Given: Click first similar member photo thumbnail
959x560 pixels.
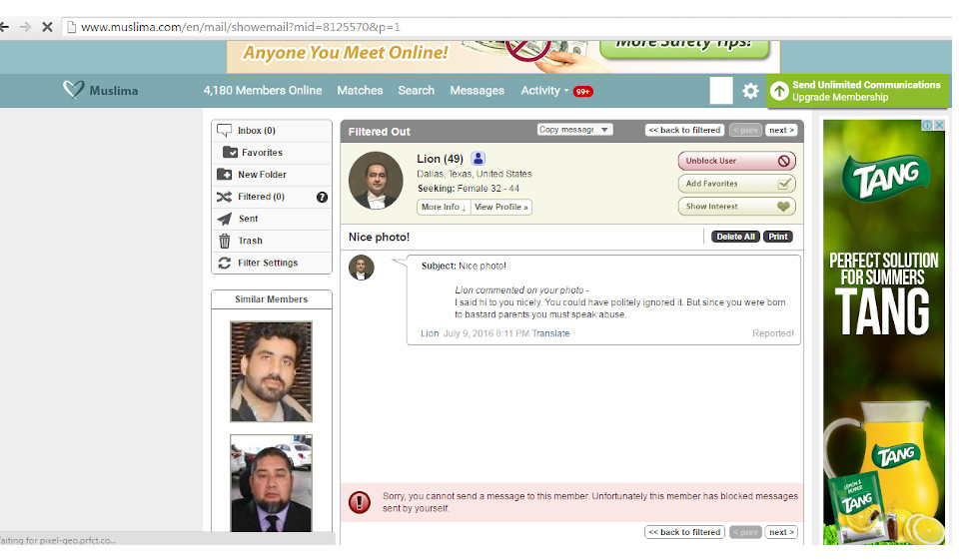Looking at the screenshot, I should click(x=271, y=371).
